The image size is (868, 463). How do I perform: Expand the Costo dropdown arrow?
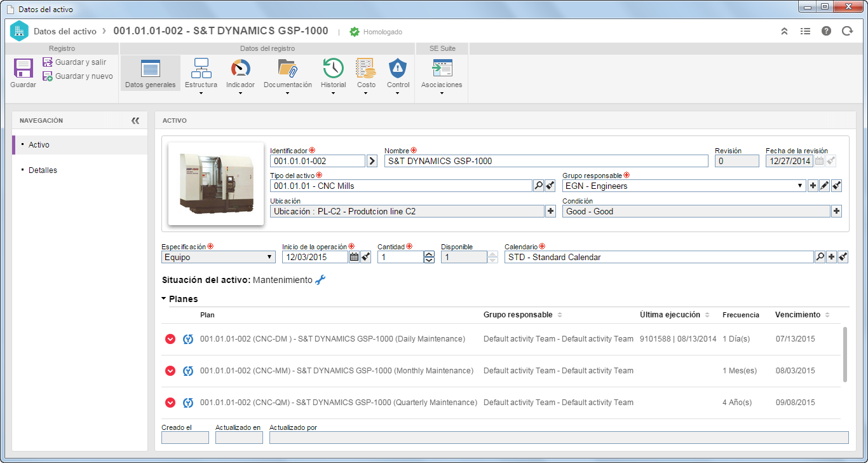[x=366, y=93]
